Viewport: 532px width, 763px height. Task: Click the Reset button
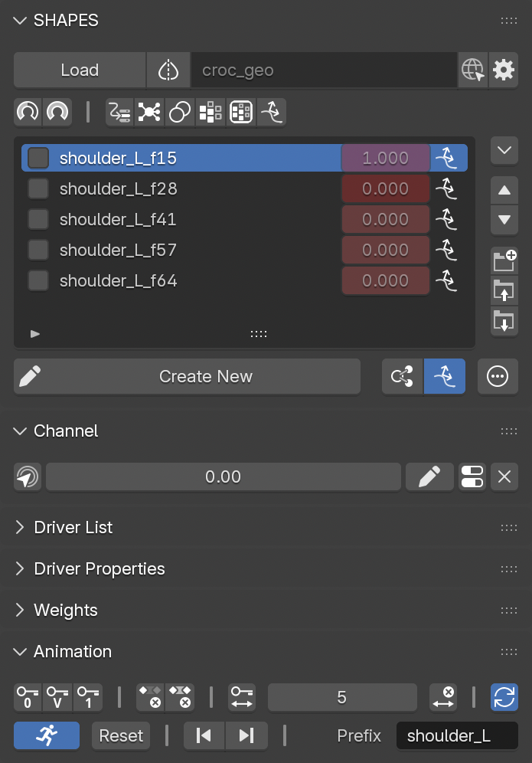click(121, 735)
